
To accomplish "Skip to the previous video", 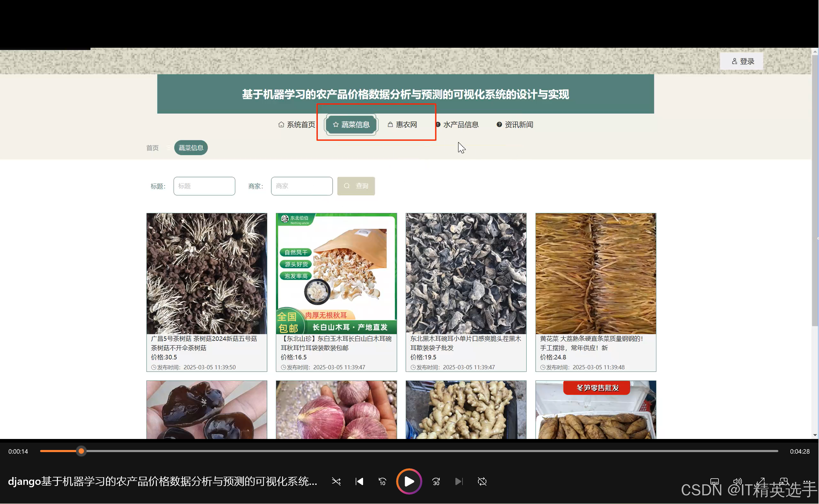I will (x=359, y=481).
